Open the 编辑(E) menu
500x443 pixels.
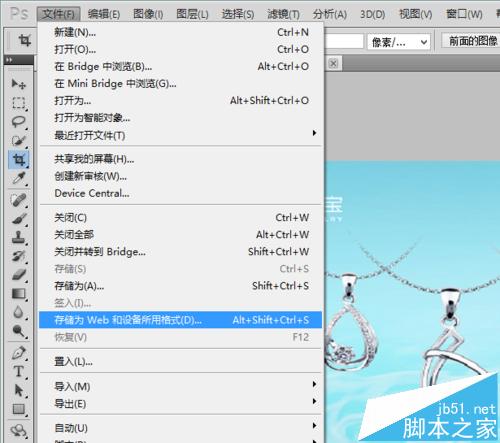coord(104,14)
